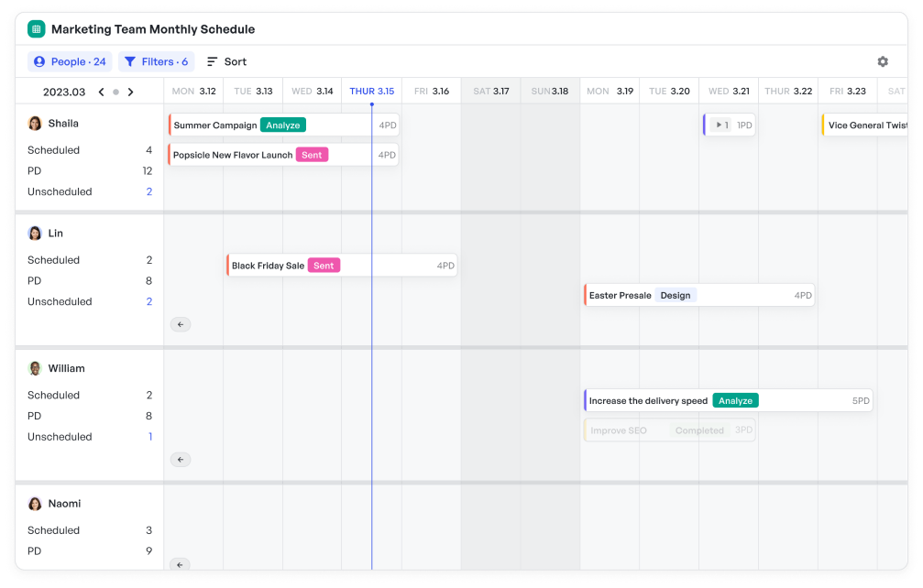Click William's avatar picture
Viewport: 923px width, 588px height.
(35, 368)
